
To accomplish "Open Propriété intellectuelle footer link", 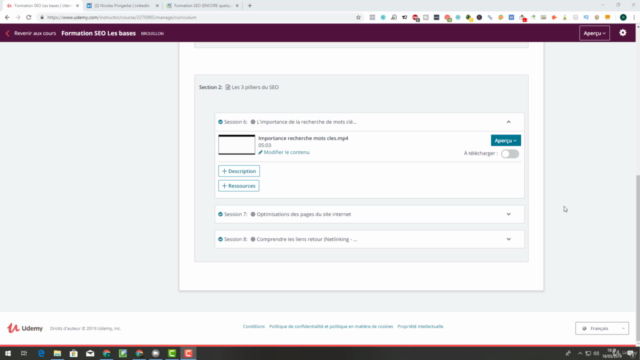I will click(420, 327).
